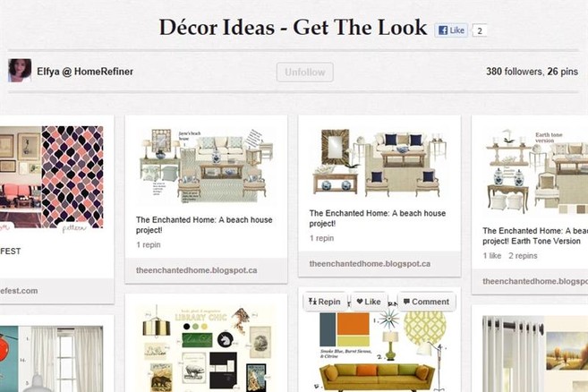Viewport: 588px width, 392px height.
Task: View repins on the Earth Tone Version pin
Action: (523, 256)
